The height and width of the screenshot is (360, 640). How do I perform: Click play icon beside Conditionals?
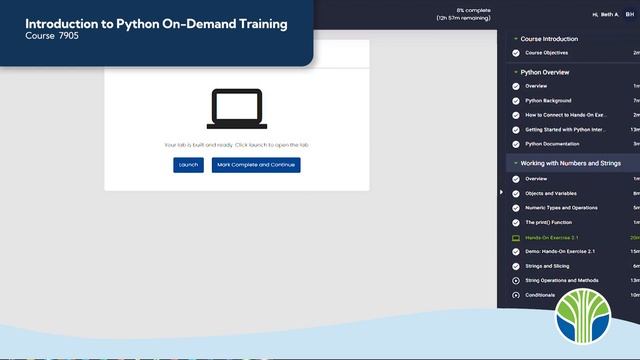(516, 295)
